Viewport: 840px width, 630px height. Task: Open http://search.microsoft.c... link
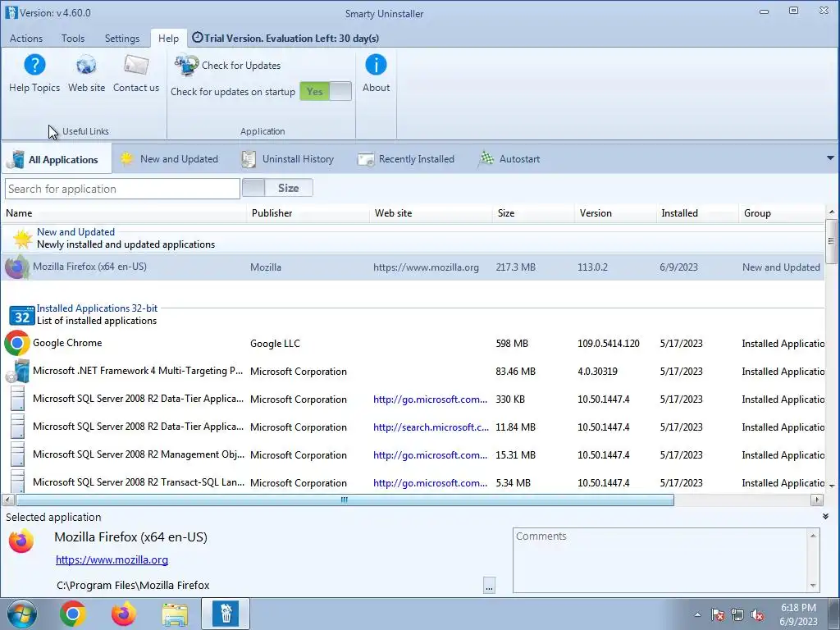click(431, 427)
